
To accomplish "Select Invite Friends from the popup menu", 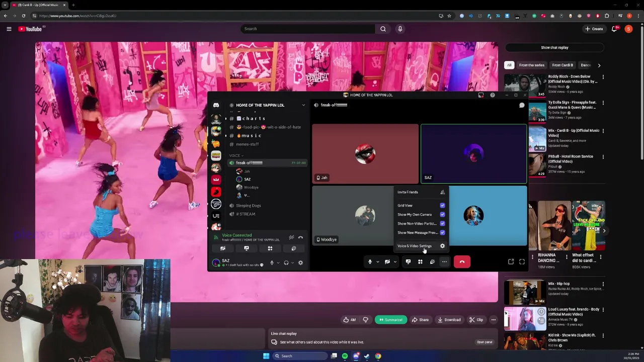I will coord(421,192).
